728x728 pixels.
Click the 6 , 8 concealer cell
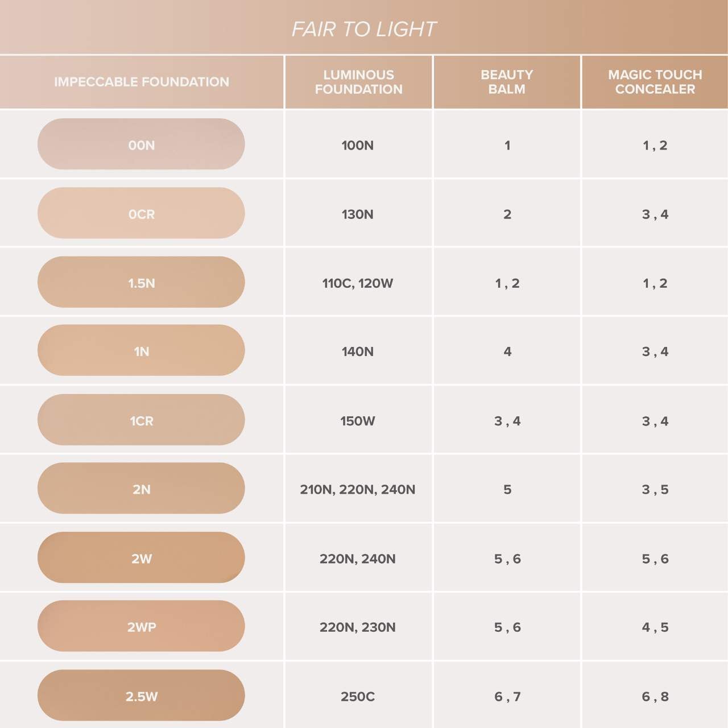(655, 696)
